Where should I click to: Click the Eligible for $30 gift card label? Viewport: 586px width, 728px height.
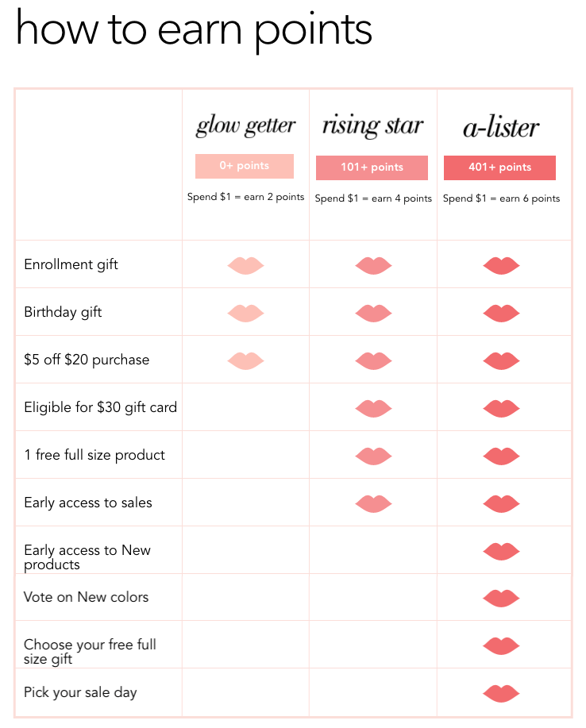point(100,407)
